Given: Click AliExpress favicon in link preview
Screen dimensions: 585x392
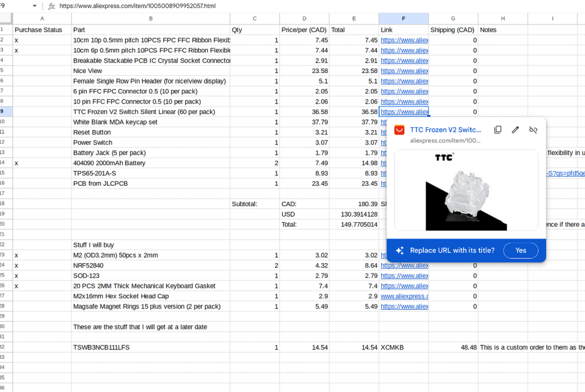Looking at the screenshot, I should pyautogui.click(x=400, y=130).
